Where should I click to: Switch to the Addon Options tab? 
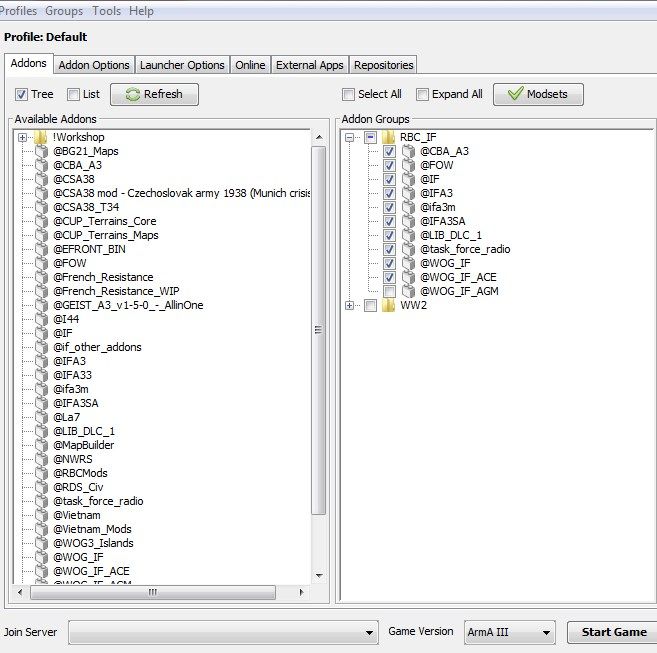tap(94, 65)
